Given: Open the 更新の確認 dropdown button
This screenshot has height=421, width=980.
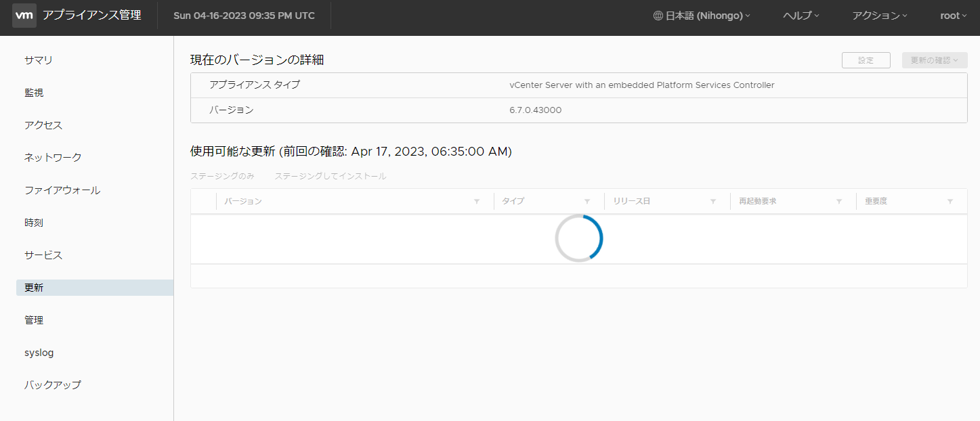Looking at the screenshot, I should [935, 60].
